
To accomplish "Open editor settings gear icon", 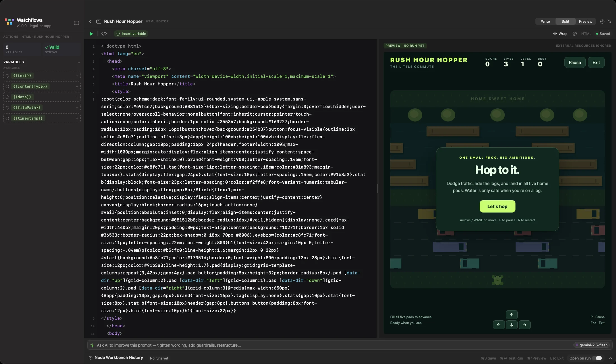I will pos(575,34).
